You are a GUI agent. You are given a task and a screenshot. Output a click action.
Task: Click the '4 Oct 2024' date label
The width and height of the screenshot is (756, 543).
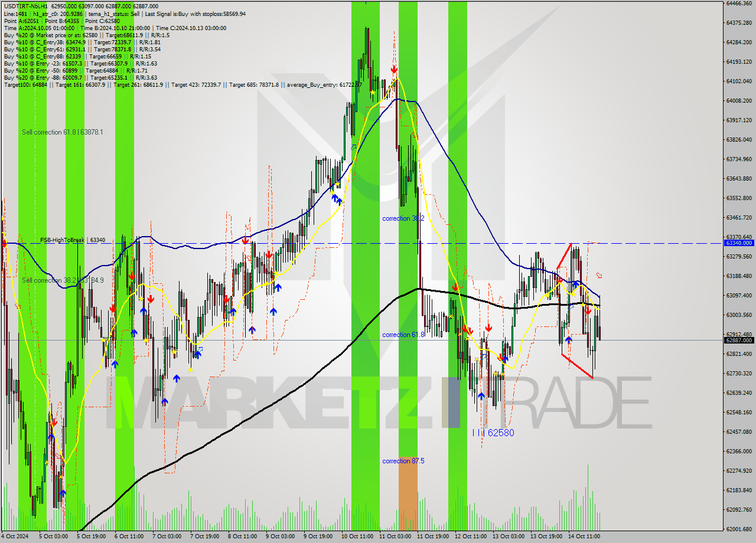(x=15, y=537)
